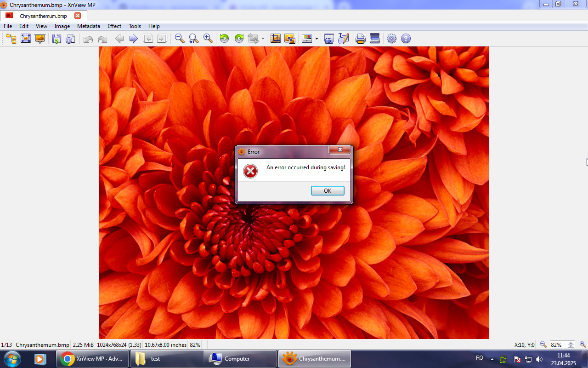Close the Chrysanthemum.bmp tab
The width and height of the screenshot is (588, 368).
pos(78,16)
